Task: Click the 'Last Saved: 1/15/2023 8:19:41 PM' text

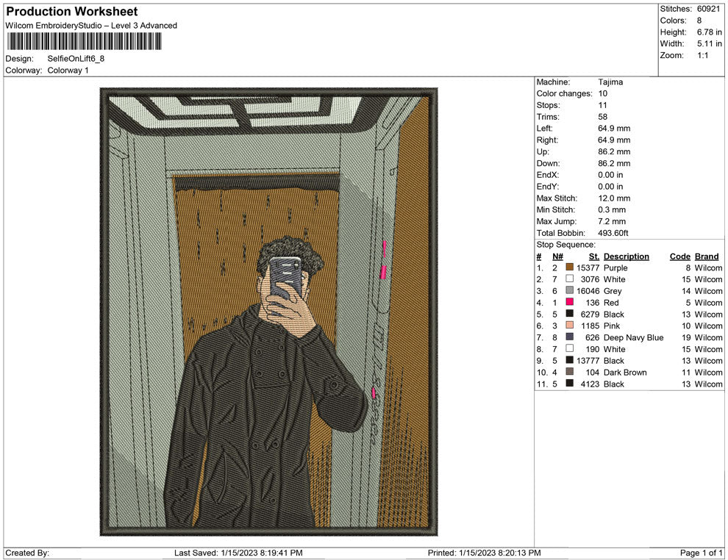Action: pos(239,553)
